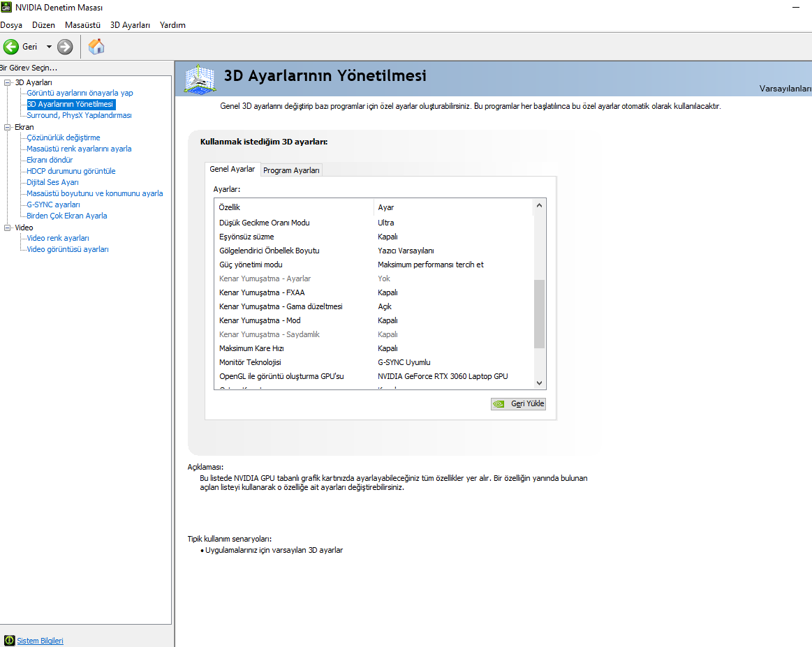812x647 pixels.
Task: Click NVIDIA GeForce RTX 3060 Laptop GPU value
Action: [443, 376]
